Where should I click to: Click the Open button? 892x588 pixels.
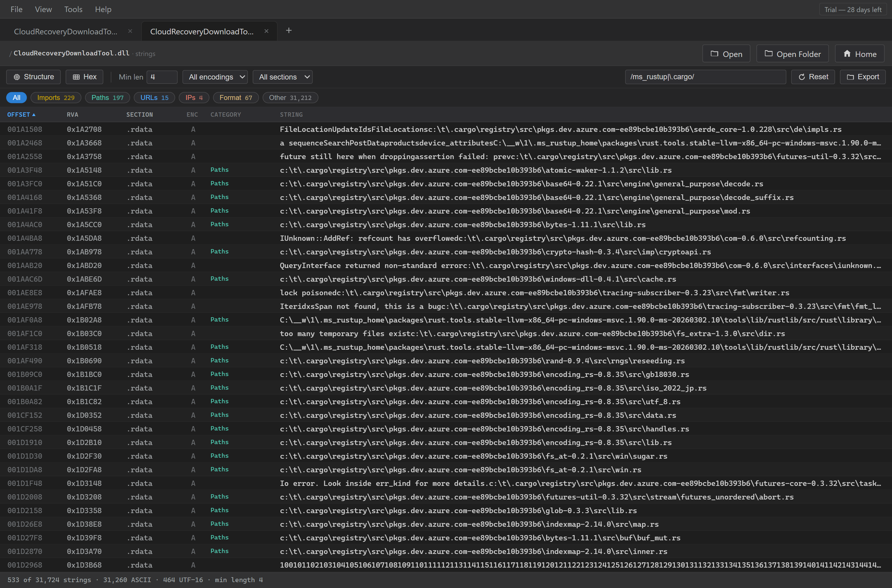coord(726,54)
